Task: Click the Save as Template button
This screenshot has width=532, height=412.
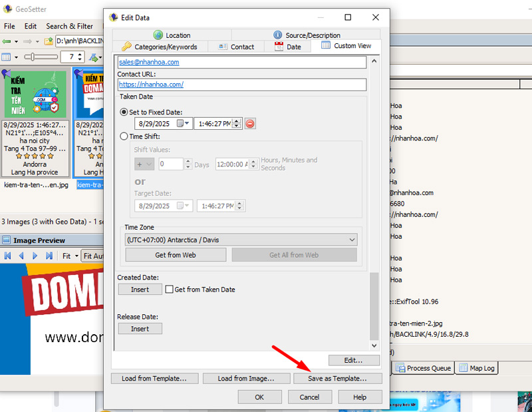Action: click(x=338, y=378)
